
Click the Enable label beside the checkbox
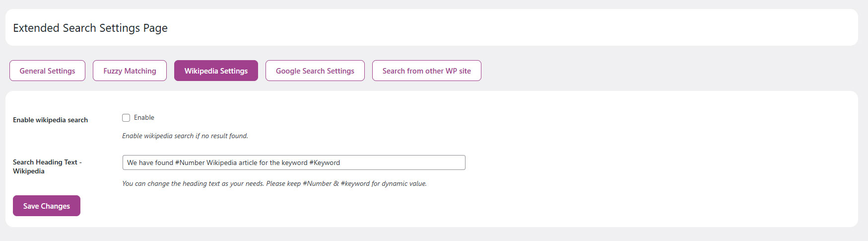click(x=144, y=118)
